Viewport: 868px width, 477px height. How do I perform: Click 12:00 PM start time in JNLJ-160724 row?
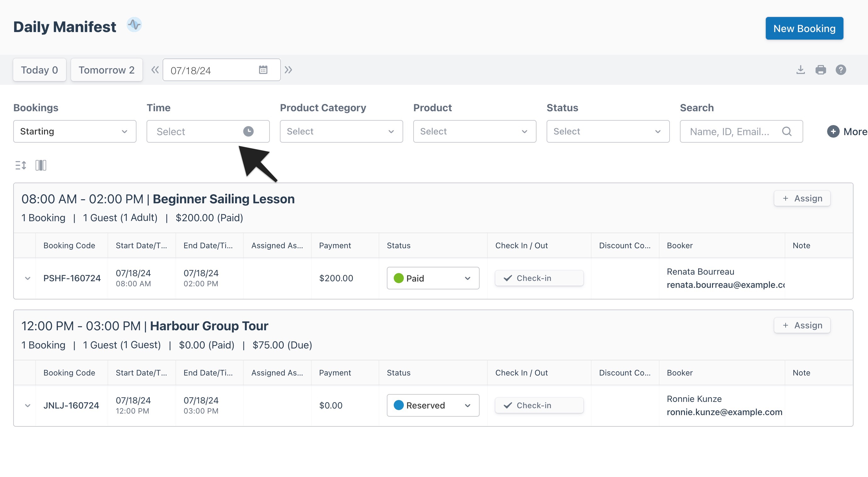click(132, 411)
